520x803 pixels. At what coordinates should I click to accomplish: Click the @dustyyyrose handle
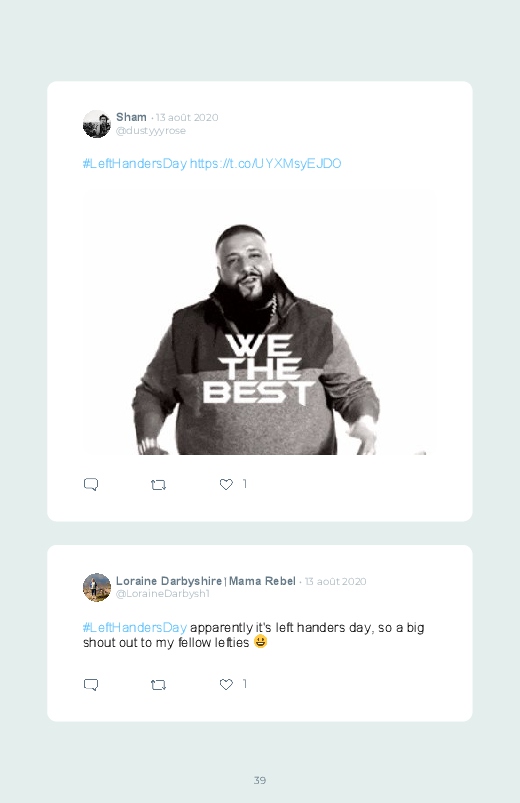pyautogui.click(x=151, y=131)
